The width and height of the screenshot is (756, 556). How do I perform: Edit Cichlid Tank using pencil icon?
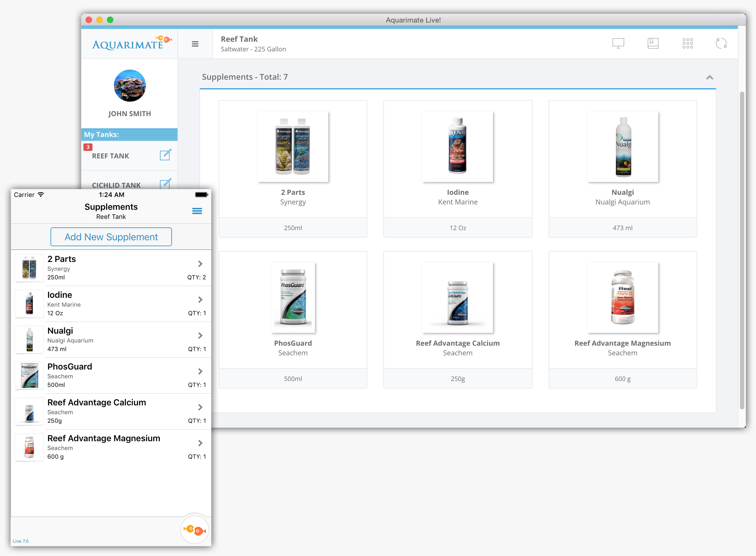165,184
